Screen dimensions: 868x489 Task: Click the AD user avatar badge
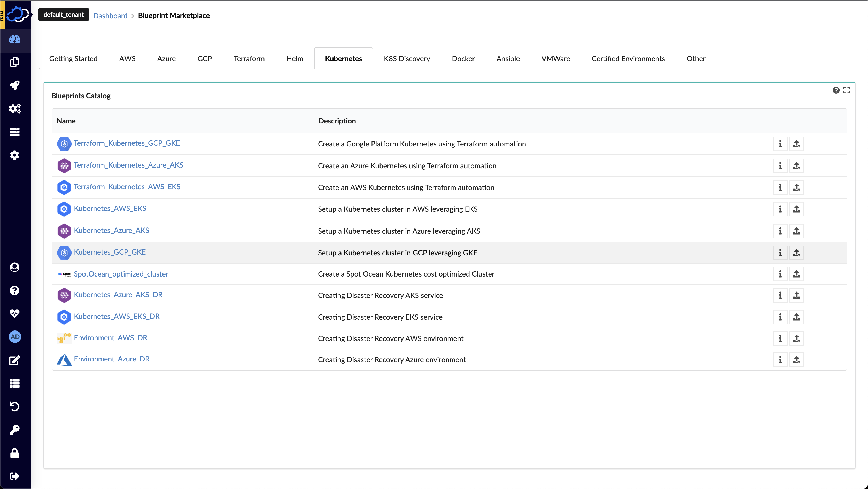(15, 337)
